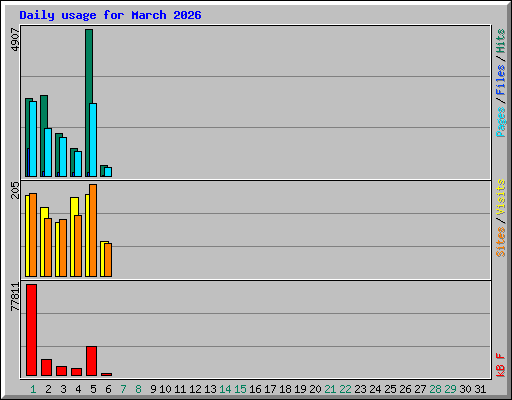Click the Pages legend label
Image resolution: width=512 pixels, height=400 pixels.
point(501,122)
